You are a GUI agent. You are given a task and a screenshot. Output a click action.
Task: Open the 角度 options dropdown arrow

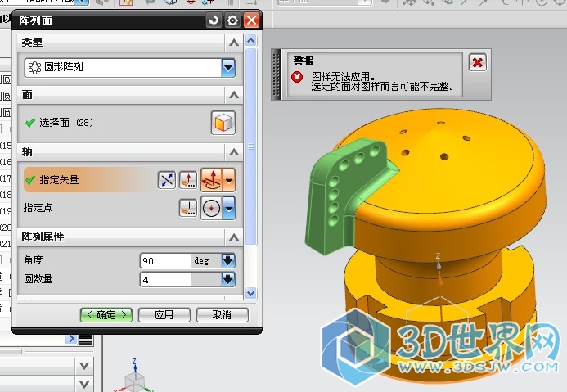228,260
